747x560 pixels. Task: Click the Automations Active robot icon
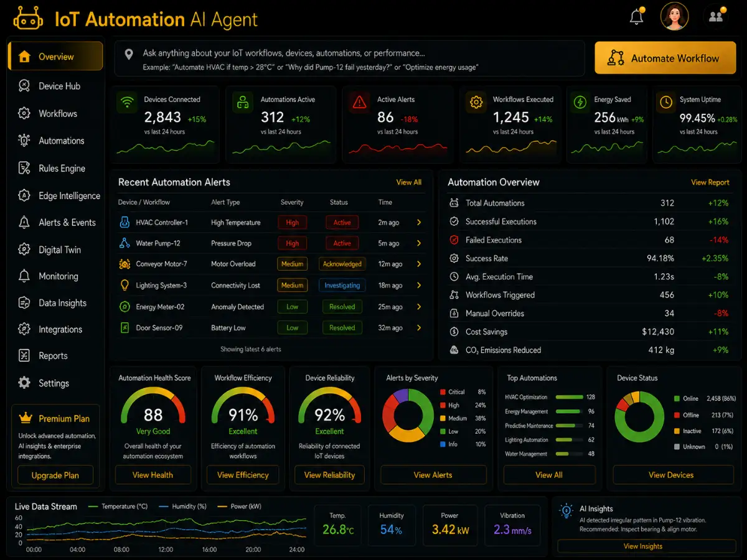pyautogui.click(x=243, y=103)
